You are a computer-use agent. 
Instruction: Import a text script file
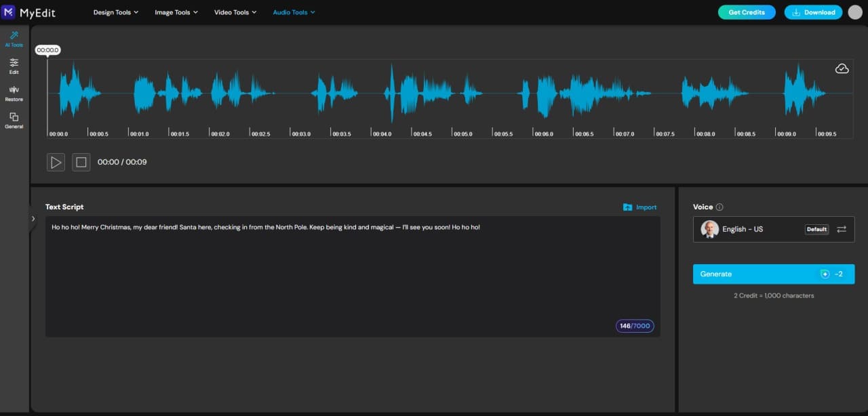[x=639, y=207]
